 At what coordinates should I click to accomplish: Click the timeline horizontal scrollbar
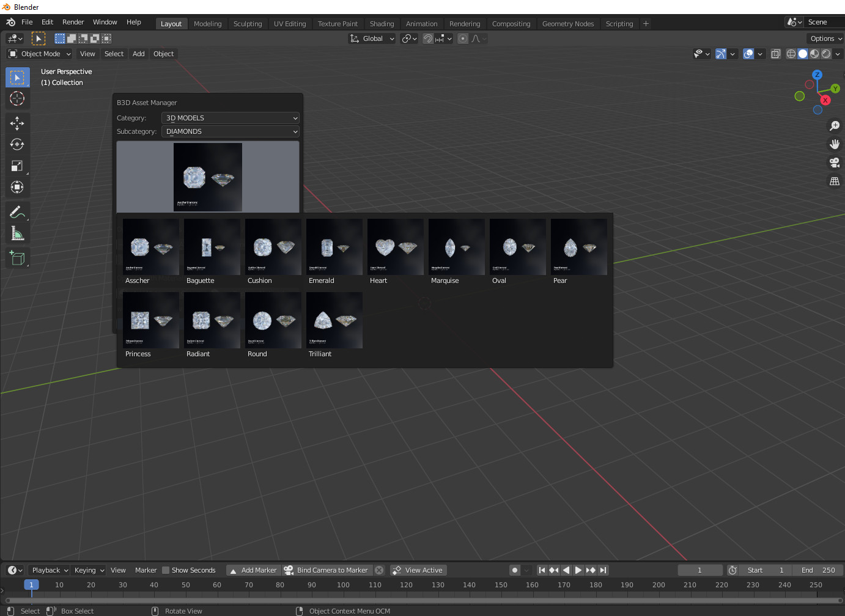point(422,600)
